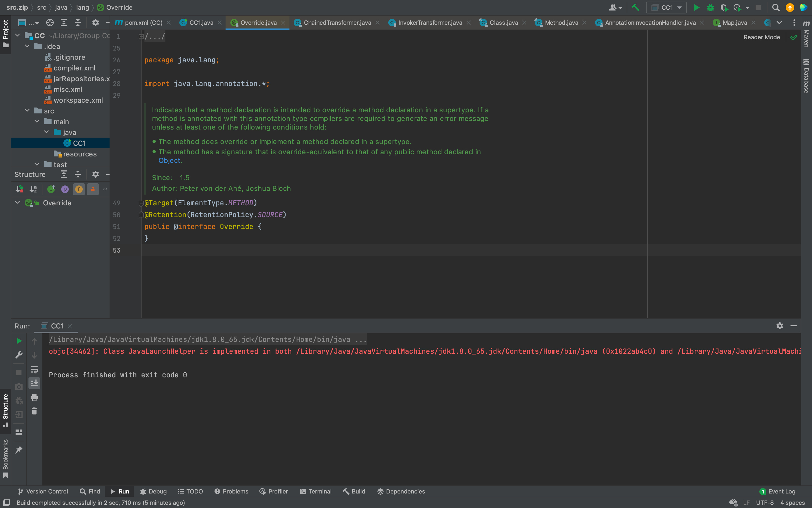Open Event Log
This screenshot has height=508, width=812.
coord(777,491)
